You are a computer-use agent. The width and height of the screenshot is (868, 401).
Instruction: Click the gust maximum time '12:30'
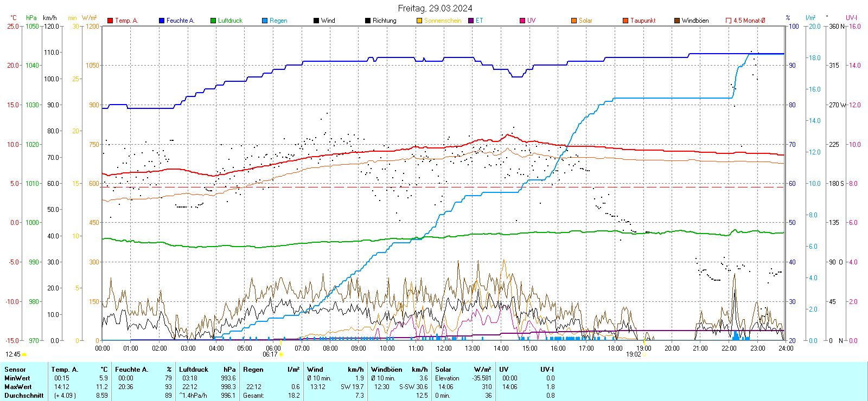(x=382, y=387)
